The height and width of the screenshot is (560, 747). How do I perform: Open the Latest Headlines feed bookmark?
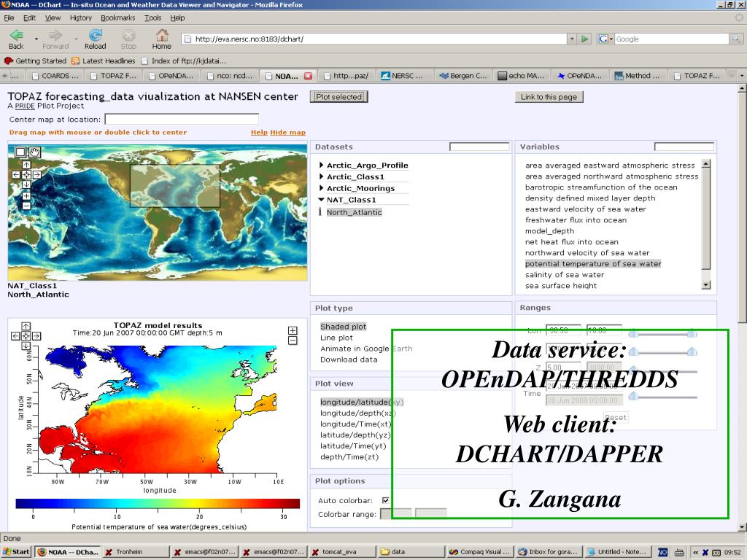[x=104, y=61]
